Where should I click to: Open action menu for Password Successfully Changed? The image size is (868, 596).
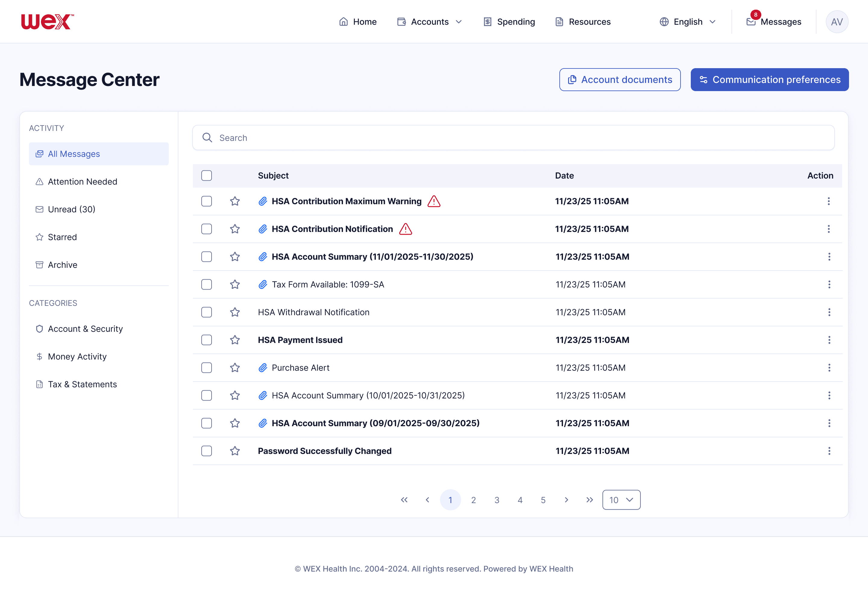(x=829, y=452)
